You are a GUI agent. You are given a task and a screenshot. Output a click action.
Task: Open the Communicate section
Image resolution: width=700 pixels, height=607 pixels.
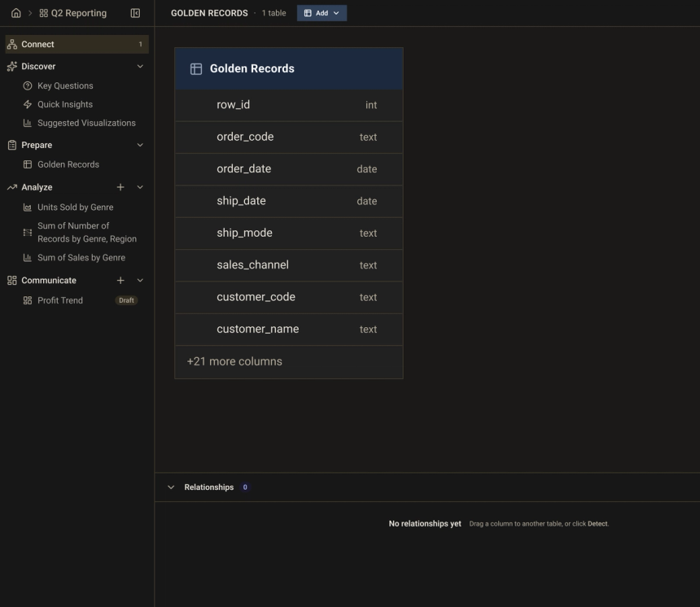[49, 280]
